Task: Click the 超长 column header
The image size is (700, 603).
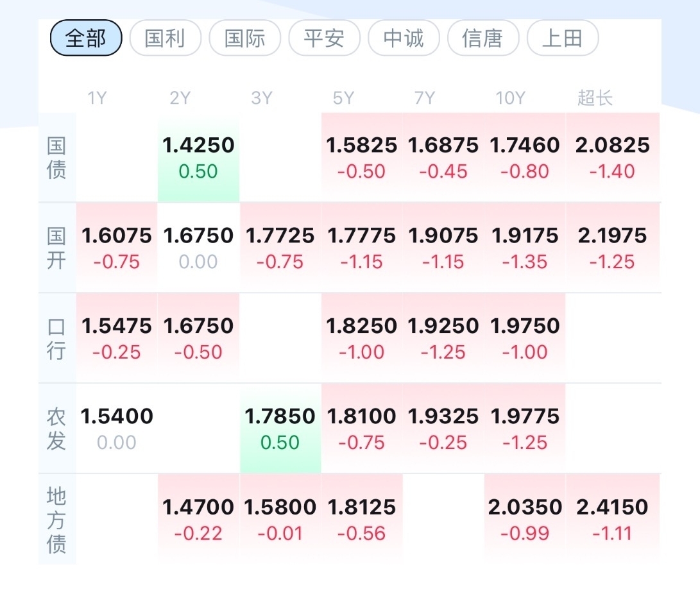Action: (x=595, y=98)
